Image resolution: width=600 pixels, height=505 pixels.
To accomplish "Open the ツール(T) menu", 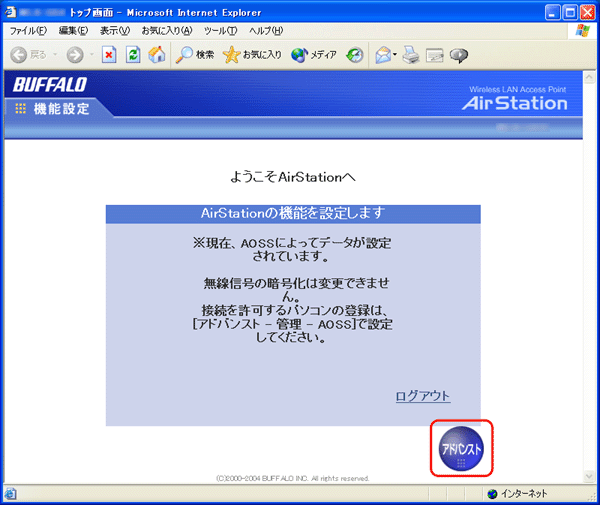I will tap(220, 31).
